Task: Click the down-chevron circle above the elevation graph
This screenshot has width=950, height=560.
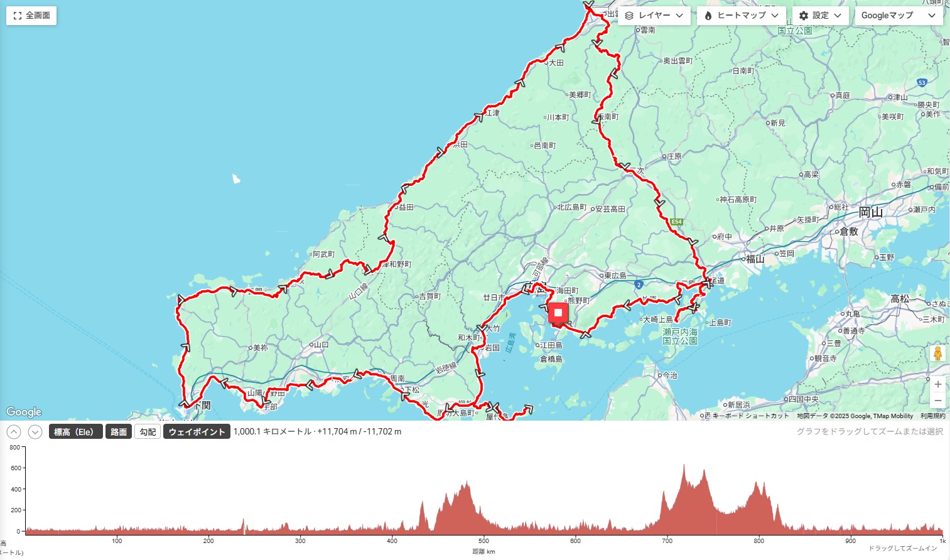Action: tap(35, 432)
